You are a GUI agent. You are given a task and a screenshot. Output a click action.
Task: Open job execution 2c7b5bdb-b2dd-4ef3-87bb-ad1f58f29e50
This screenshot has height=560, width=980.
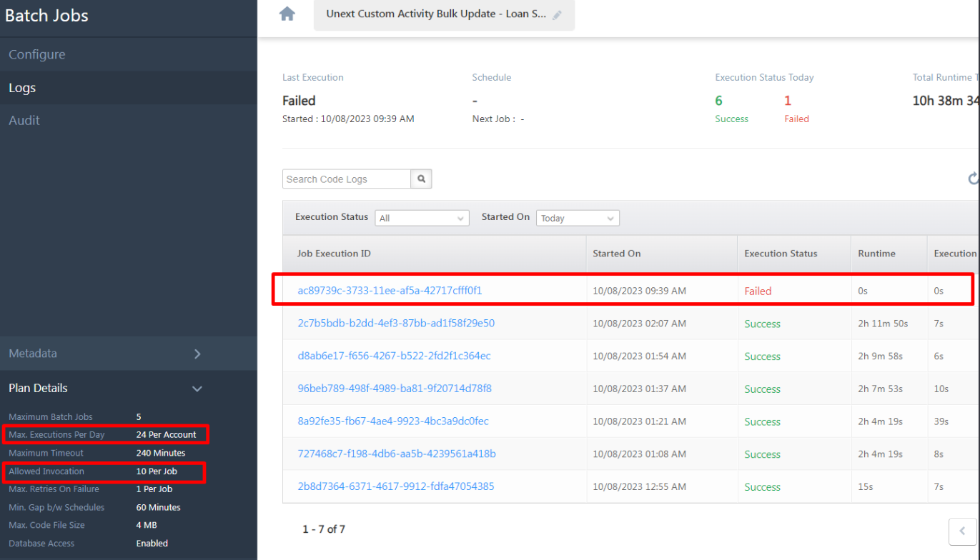(x=396, y=323)
